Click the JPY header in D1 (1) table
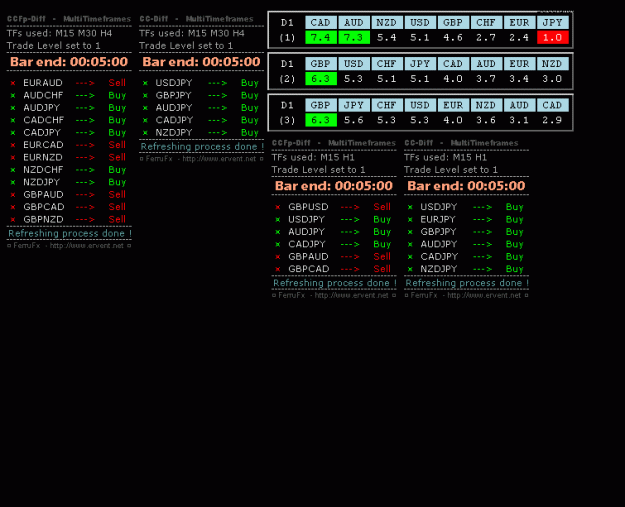The width and height of the screenshot is (625, 507). (x=552, y=23)
